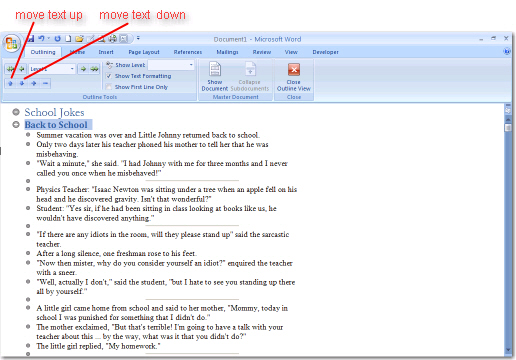Demote to body text with double right arrow
The image size is (516, 360).
tap(95, 69)
